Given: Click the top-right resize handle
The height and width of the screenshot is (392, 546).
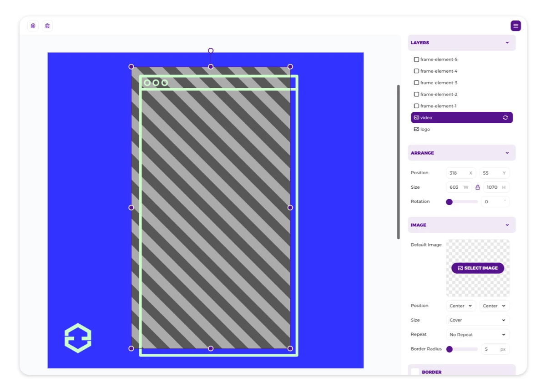Looking at the screenshot, I should 290,67.
